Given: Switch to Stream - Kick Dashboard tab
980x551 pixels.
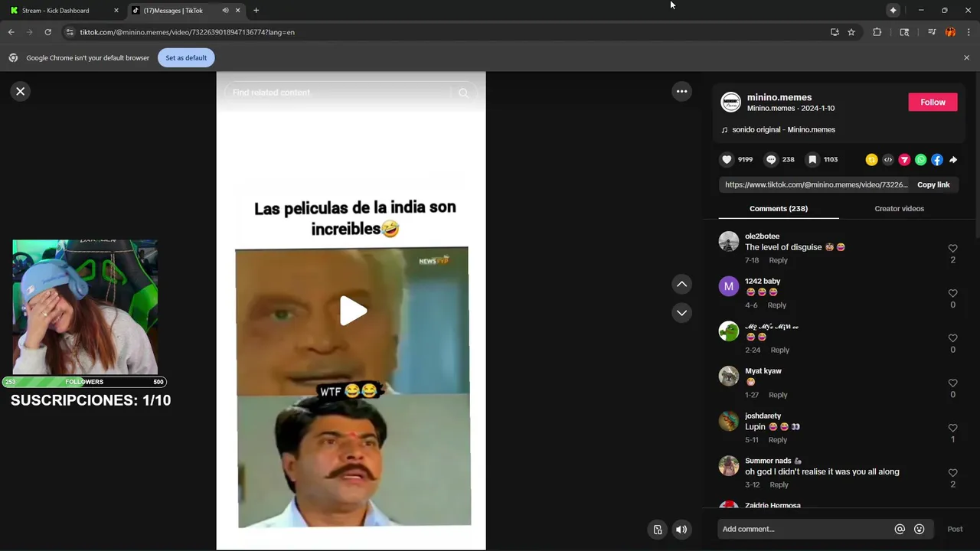Looking at the screenshot, I should click(x=64, y=11).
